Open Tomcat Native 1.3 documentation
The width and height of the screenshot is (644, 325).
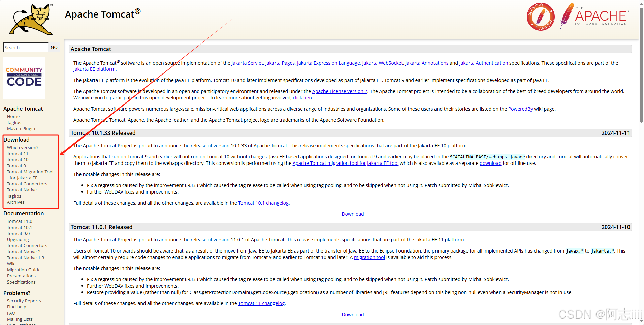click(x=26, y=258)
